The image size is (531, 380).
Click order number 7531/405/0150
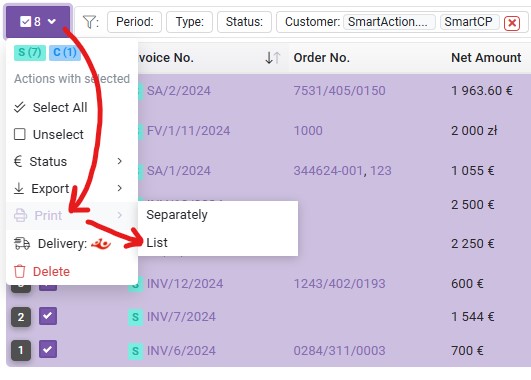click(x=339, y=91)
